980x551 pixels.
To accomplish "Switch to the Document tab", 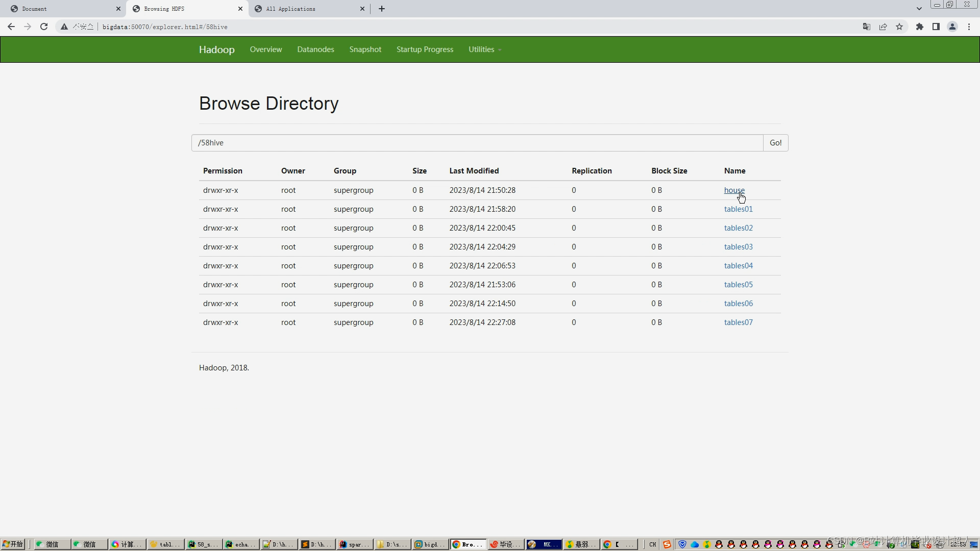I will pos(61,9).
